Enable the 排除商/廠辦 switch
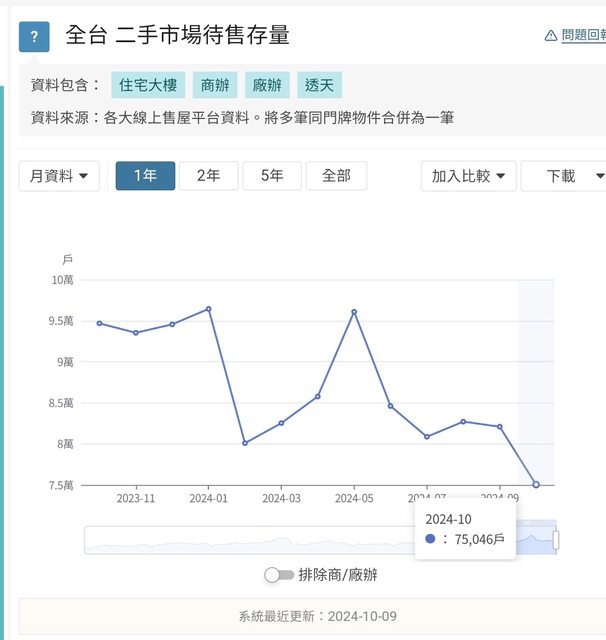The width and height of the screenshot is (606, 640). tap(279, 575)
